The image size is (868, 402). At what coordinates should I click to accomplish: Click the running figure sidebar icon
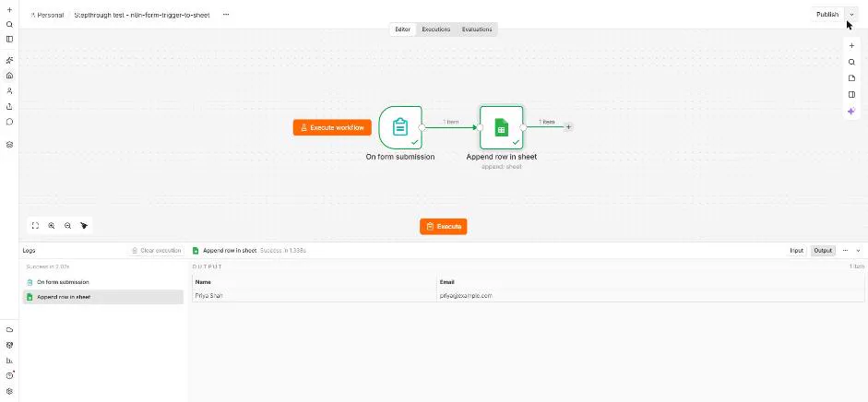[9, 60]
